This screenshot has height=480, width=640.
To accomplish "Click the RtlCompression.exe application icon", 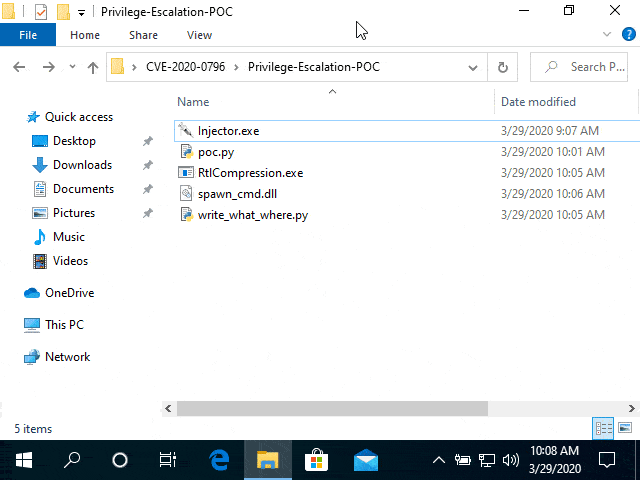I will pos(186,173).
